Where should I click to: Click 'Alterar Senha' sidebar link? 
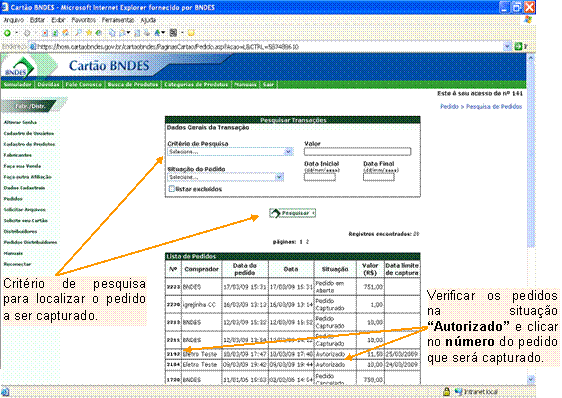click(x=20, y=122)
